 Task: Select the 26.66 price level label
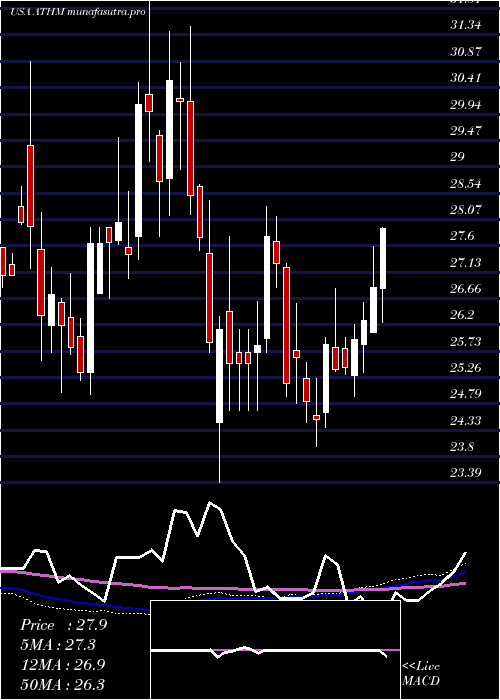466,288
